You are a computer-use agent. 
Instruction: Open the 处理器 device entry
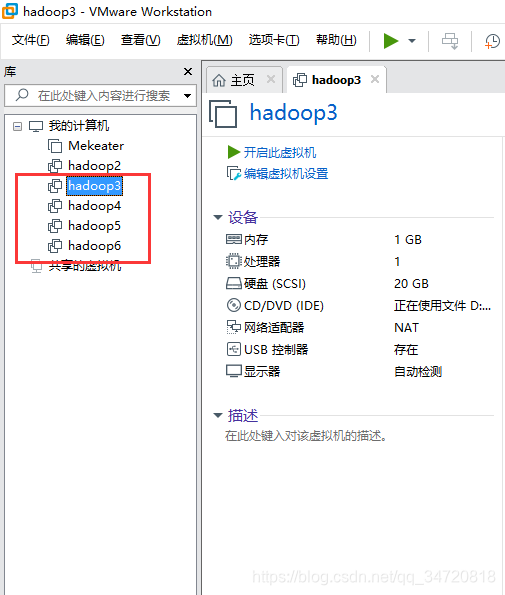[262, 261]
